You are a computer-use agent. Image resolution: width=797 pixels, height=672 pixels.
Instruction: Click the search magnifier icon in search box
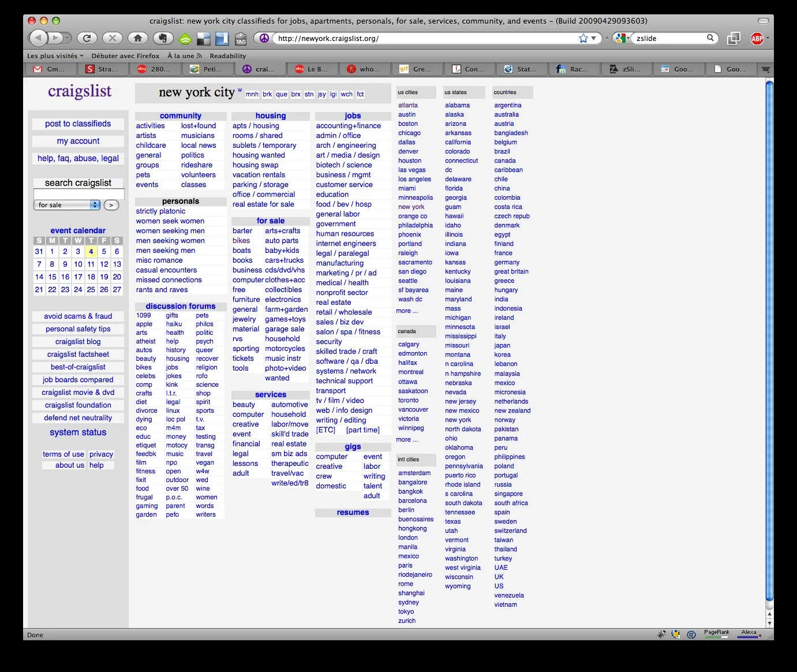coord(710,38)
